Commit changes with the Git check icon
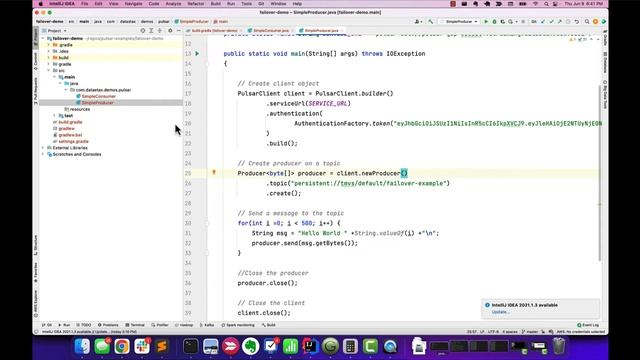The width and height of the screenshot is (640, 360). 551,22
